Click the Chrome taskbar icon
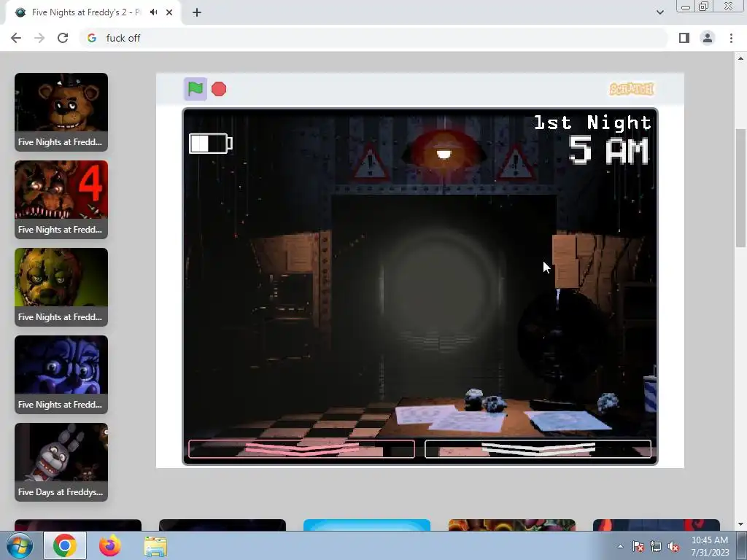The width and height of the screenshot is (747, 560). pyautogui.click(x=65, y=545)
